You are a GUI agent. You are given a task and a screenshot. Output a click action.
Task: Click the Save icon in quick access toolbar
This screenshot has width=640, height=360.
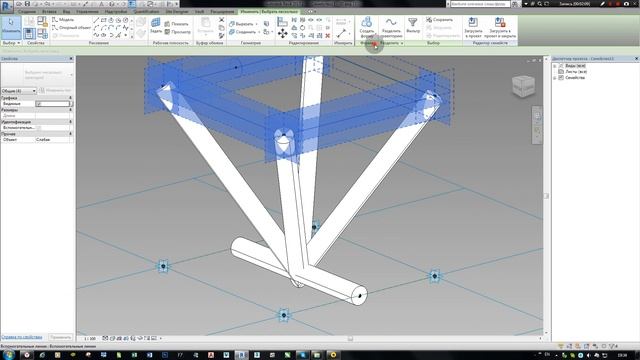(x=27, y=4)
